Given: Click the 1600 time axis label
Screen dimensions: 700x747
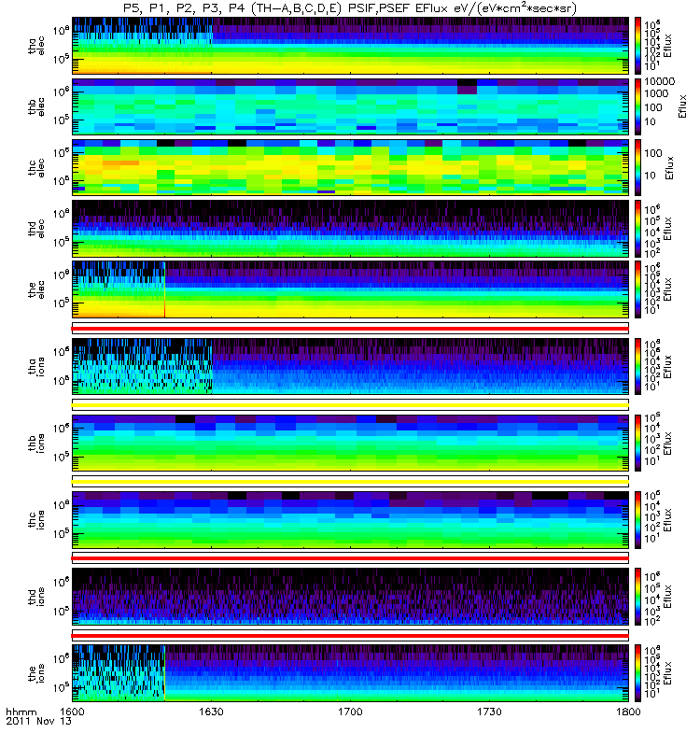Looking at the screenshot, I should 72,712.
